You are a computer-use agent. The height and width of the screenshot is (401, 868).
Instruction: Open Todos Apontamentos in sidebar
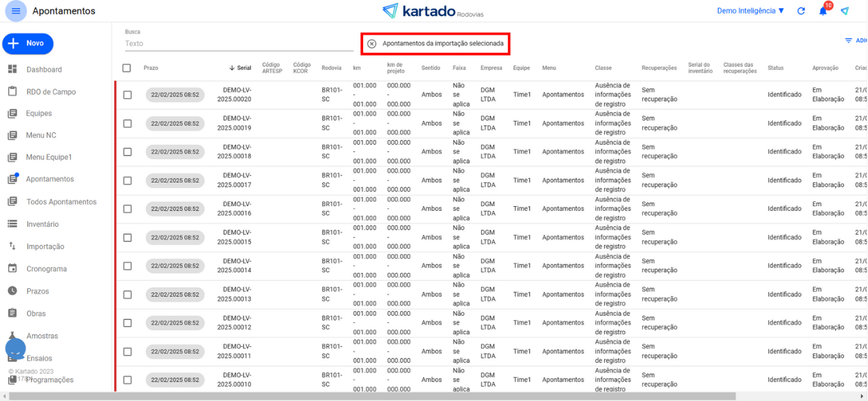pyautogui.click(x=61, y=202)
